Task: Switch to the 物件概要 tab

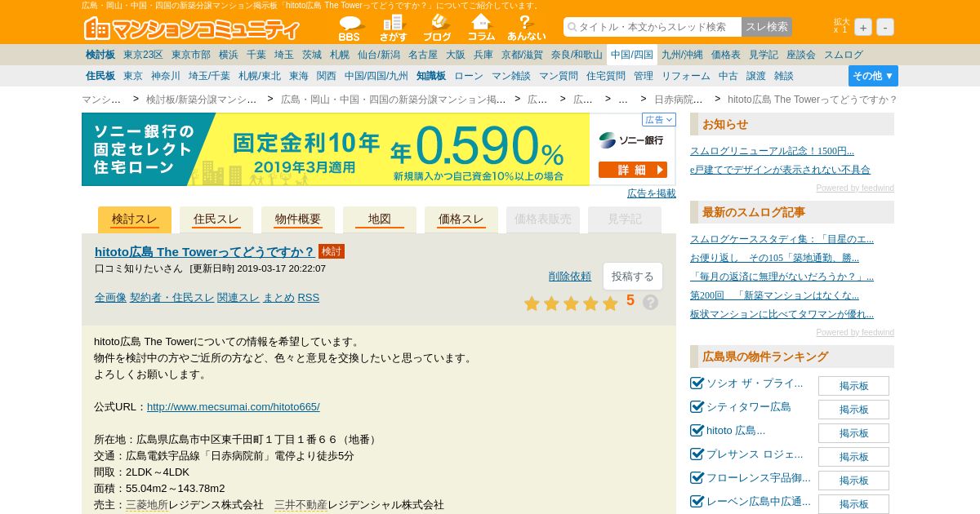Action: coord(298,219)
